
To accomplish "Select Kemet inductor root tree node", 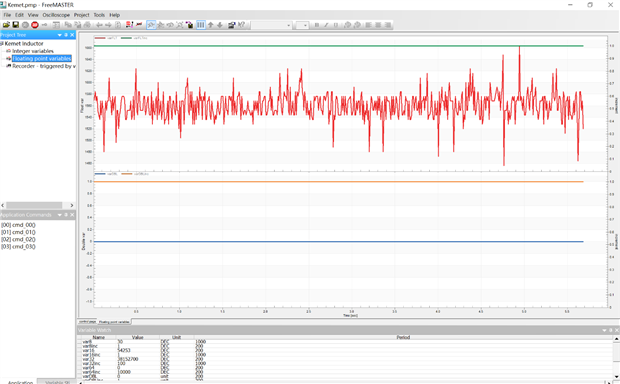I will point(24,44).
